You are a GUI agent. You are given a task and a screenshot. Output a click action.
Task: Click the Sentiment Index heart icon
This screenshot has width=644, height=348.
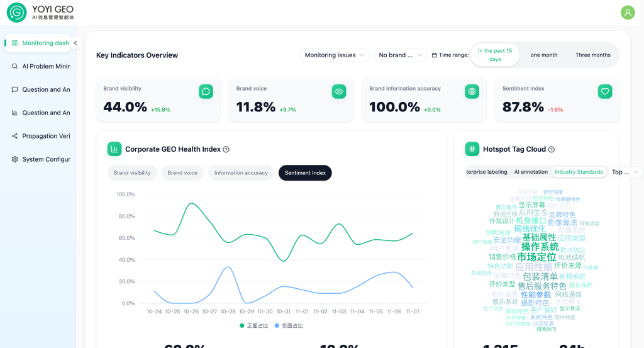tap(604, 92)
